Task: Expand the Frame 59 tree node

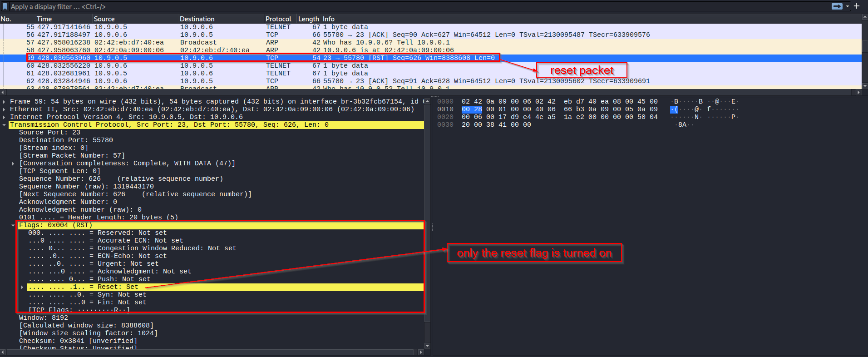Action: (x=5, y=102)
